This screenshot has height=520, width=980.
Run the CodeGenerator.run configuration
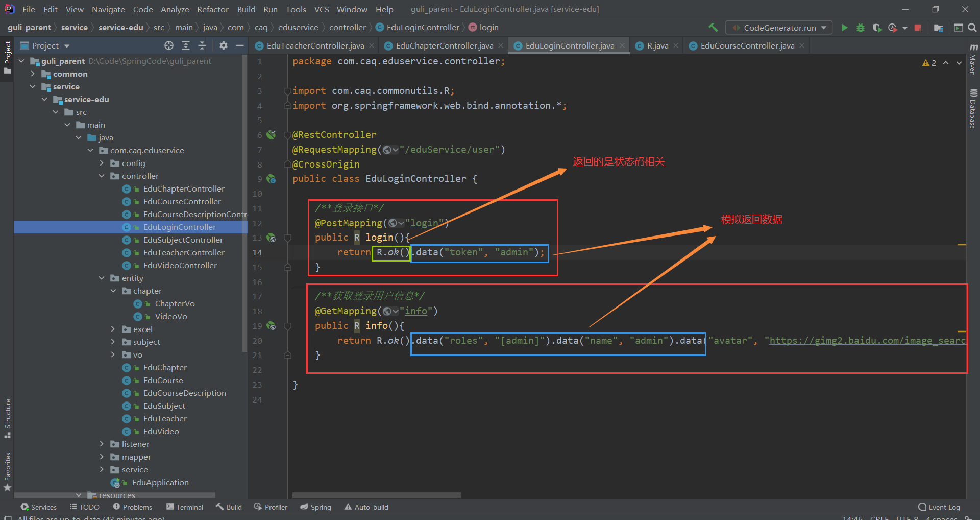(844, 28)
